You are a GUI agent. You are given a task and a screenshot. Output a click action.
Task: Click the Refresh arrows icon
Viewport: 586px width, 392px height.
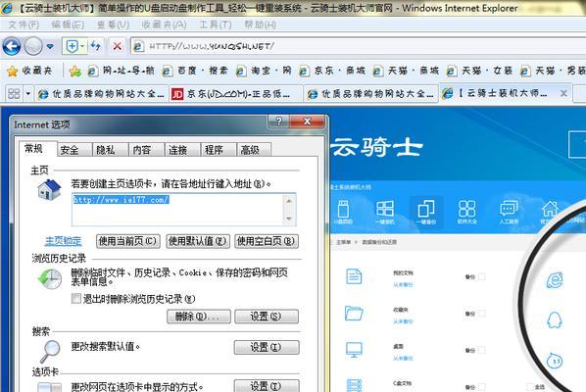click(96, 46)
